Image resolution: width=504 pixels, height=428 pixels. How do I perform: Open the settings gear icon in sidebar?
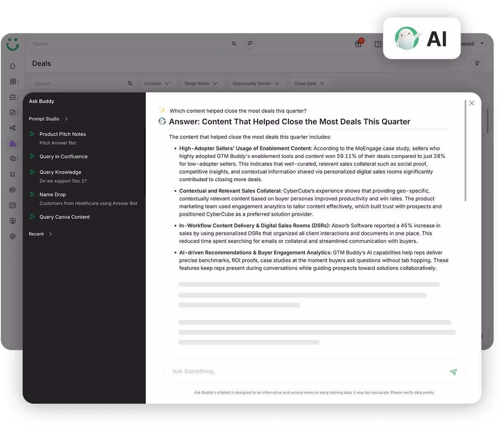(x=13, y=237)
